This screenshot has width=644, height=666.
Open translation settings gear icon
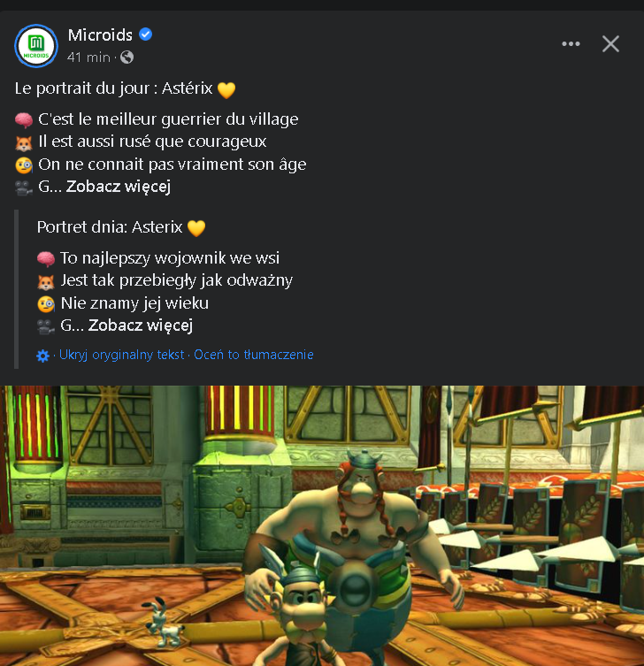(x=43, y=355)
